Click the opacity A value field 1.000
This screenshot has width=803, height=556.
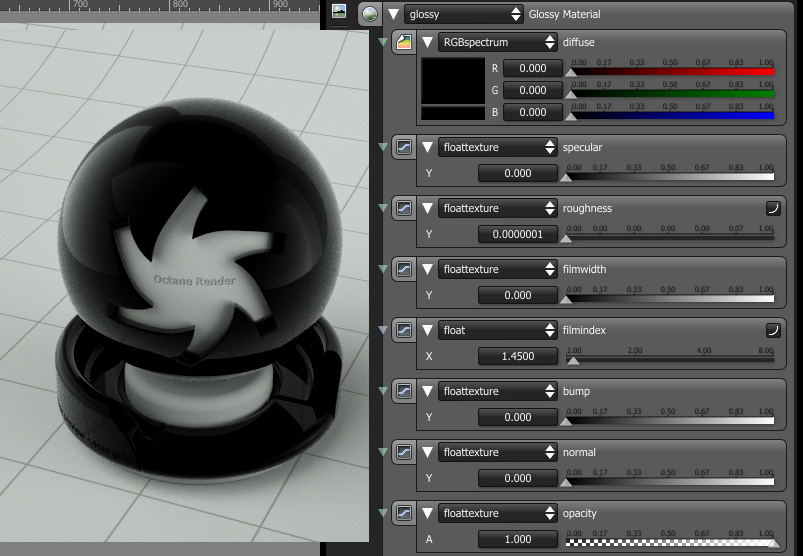click(x=518, y=539)
